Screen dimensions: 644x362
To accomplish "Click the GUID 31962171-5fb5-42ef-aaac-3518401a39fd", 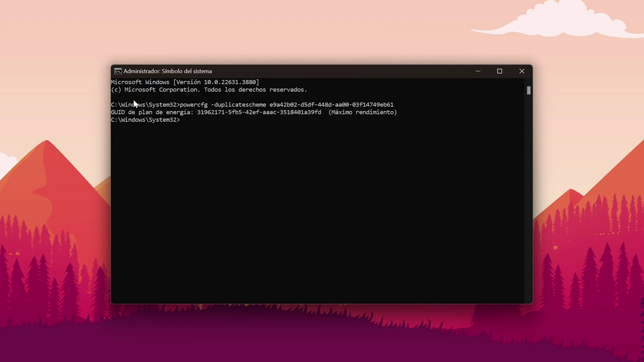I will (259, 112).
